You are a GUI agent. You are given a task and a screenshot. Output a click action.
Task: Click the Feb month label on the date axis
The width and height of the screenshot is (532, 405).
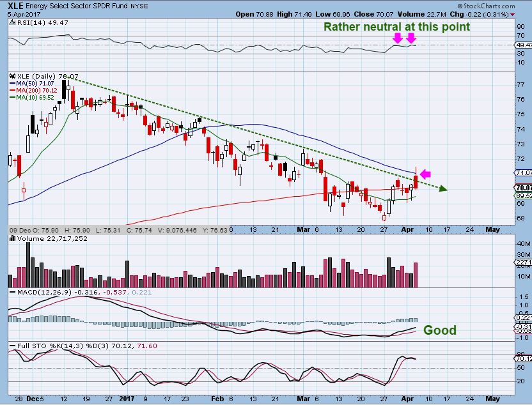point(217,399)
